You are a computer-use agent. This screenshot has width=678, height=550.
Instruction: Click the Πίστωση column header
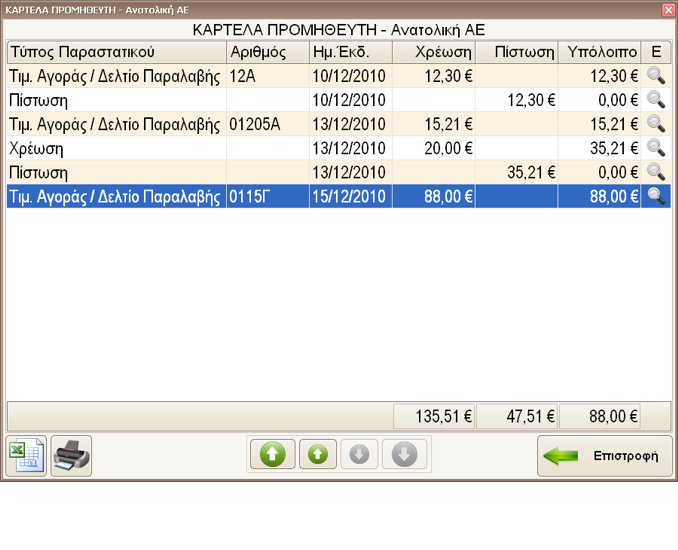click(x=517, y=52)
